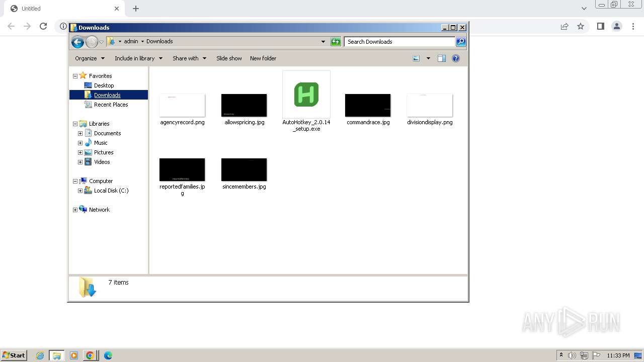This screenshot has height=362, width=644.
Task: Open the recent locations dropdown arrow
Action: [101, 42]
